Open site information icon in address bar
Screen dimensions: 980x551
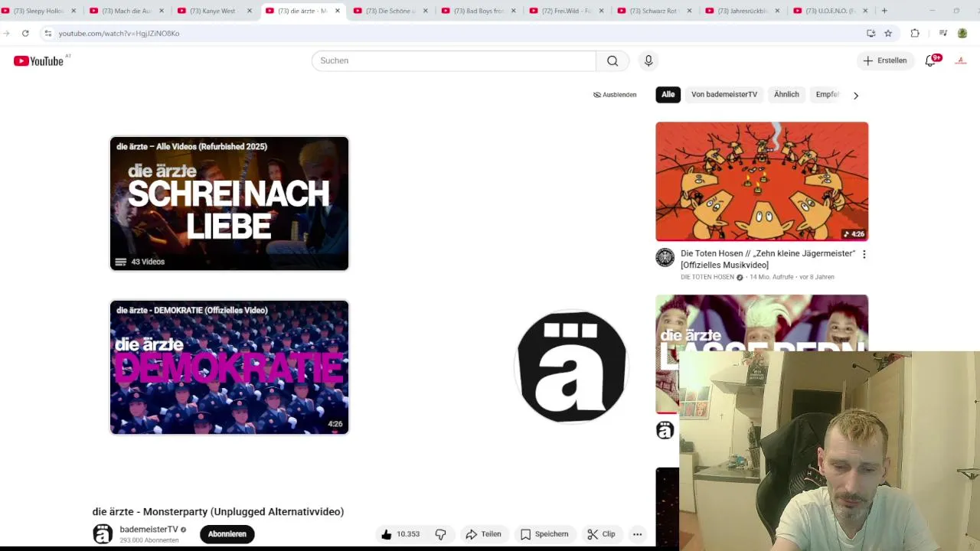[47, 34]
